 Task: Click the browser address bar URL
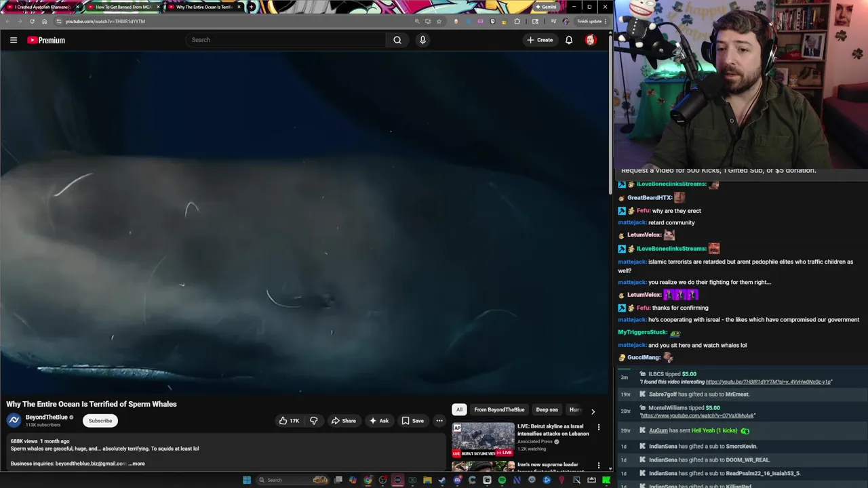pos(105,21)
